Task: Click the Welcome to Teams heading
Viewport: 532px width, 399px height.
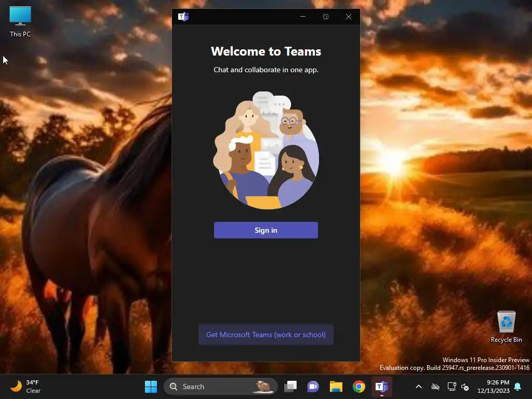Action: tap(265, 51)
